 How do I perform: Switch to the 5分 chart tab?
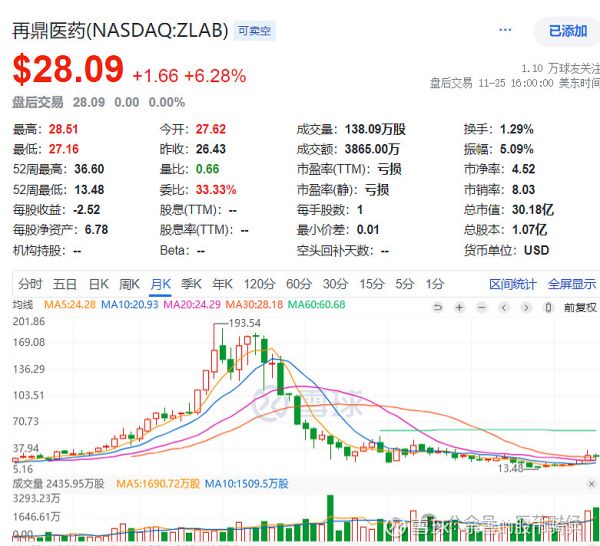(x=404, y=284)
